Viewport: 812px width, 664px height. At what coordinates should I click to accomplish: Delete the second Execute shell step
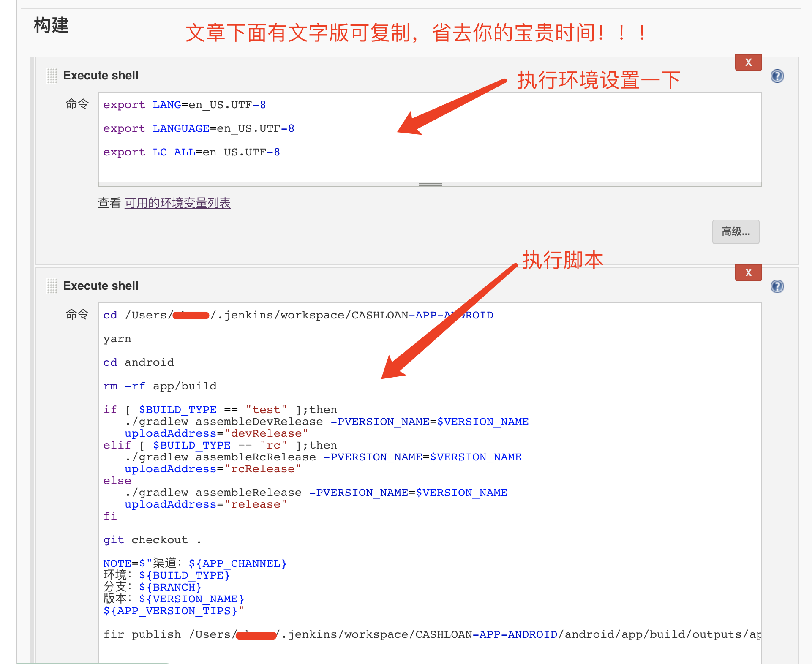(x=748, y=273)
